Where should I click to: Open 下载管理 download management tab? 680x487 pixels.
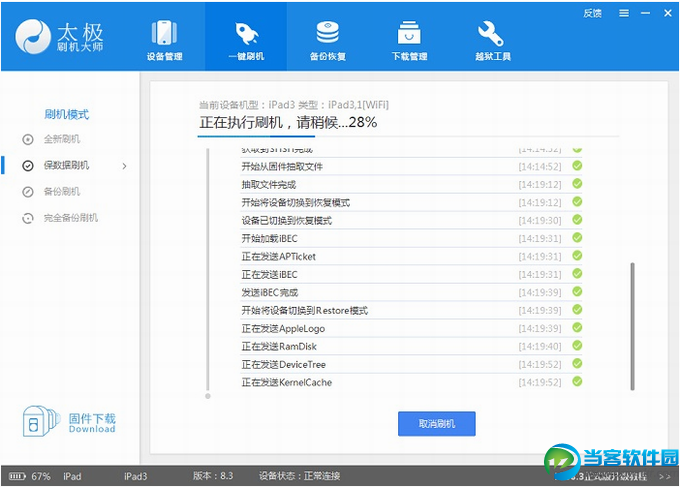[x=409, y=40]
